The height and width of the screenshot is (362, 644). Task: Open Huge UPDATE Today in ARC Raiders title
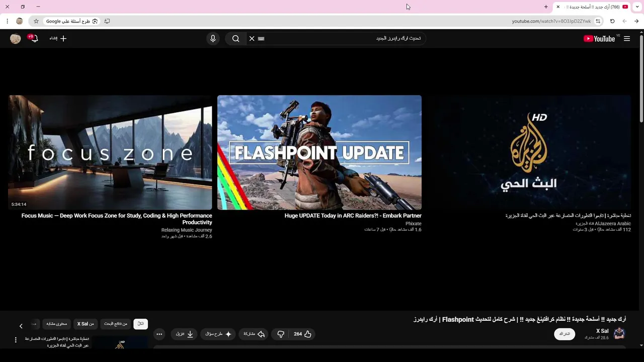(x=353, y=216)
